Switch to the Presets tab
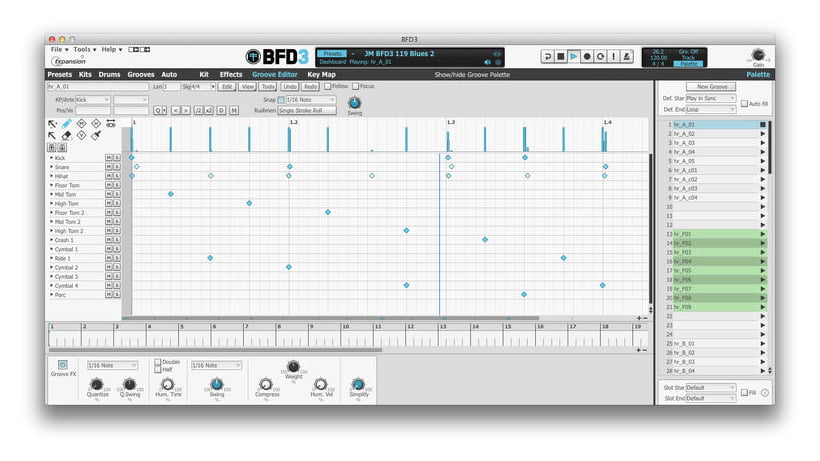This screenshot has width=820, height=461. coord(60,75)
